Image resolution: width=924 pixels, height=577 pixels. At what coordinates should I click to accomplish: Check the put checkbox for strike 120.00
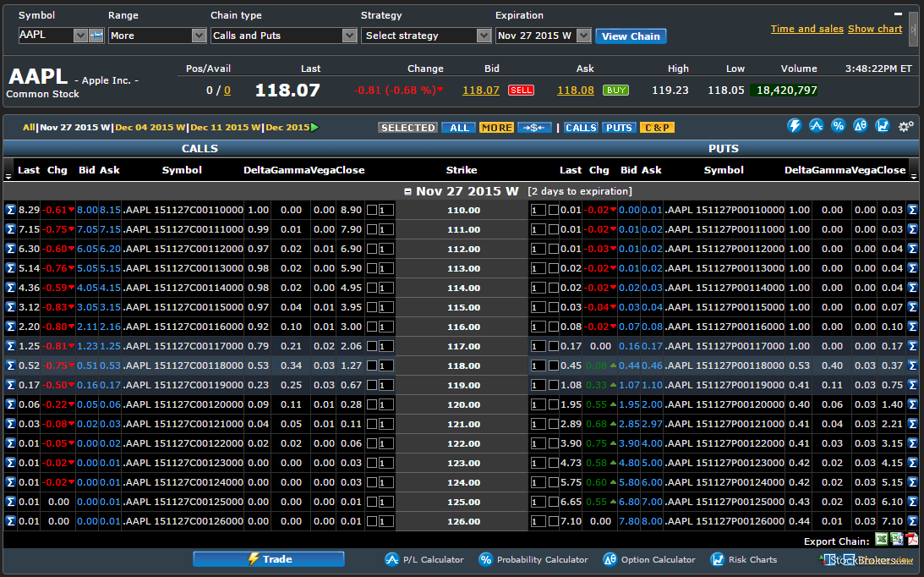click(x=553, y=404)
